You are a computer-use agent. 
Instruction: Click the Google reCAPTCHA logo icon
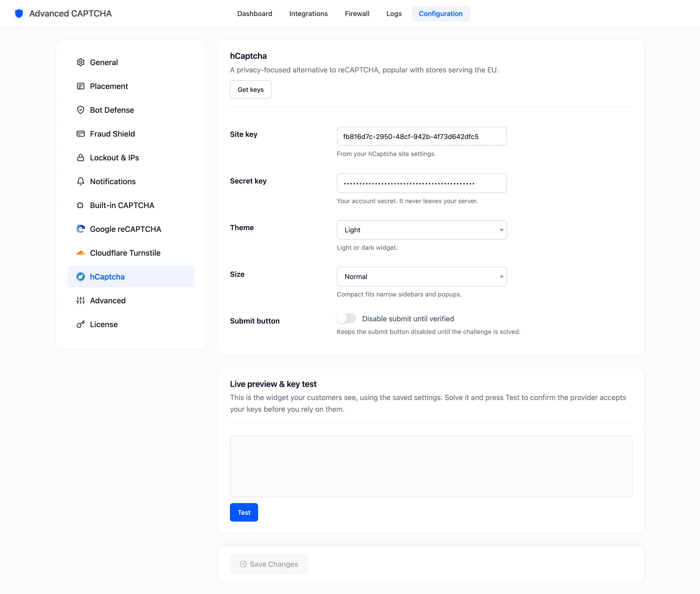tap(80, 229)
